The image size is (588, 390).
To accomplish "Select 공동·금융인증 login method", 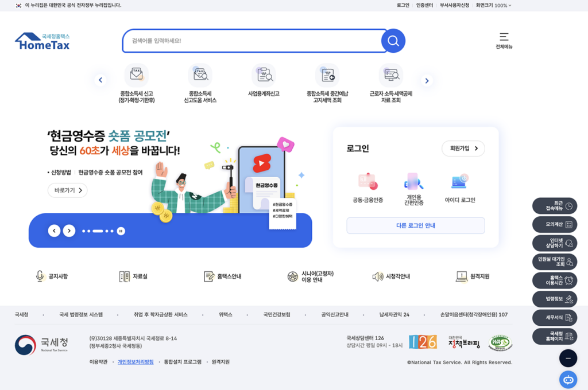I will [x=368, y=188].
